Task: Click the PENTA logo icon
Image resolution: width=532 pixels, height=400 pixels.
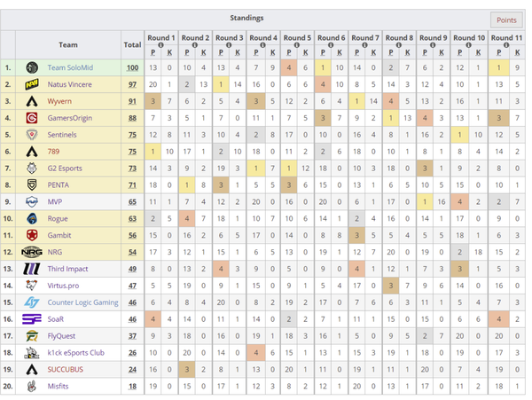Action: (x=32, y=184)
